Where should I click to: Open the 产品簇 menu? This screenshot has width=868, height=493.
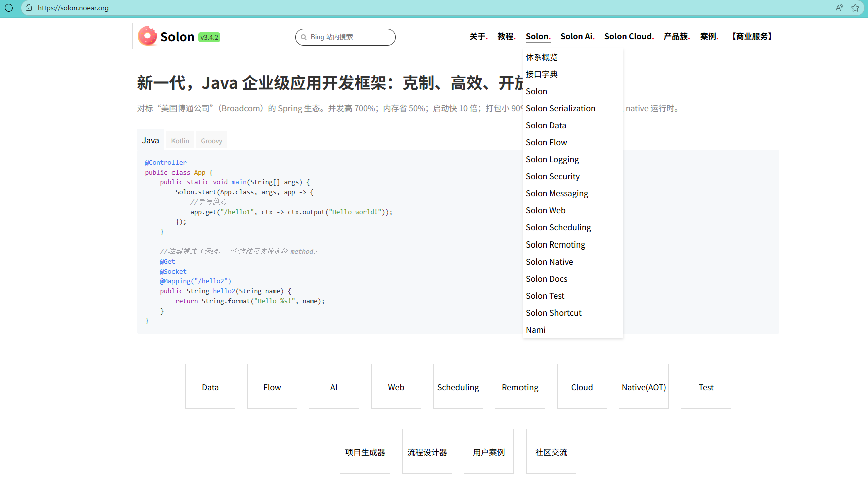(x=677, y=36)
